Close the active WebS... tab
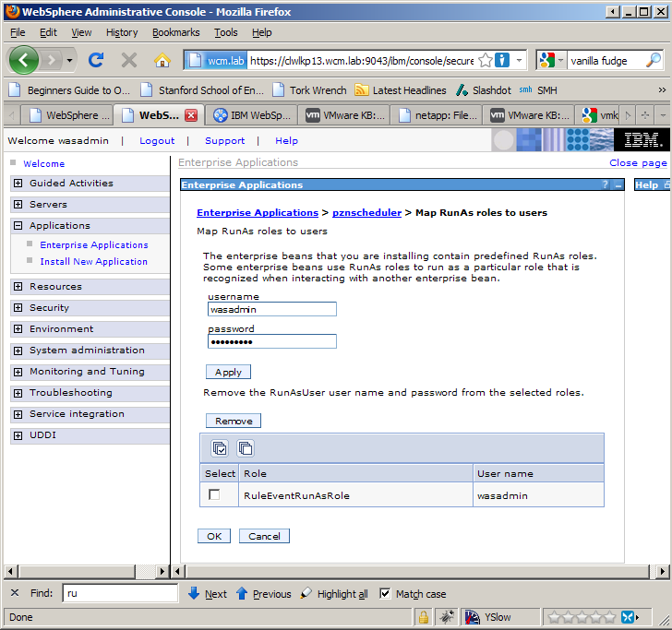 click(191, 115)
